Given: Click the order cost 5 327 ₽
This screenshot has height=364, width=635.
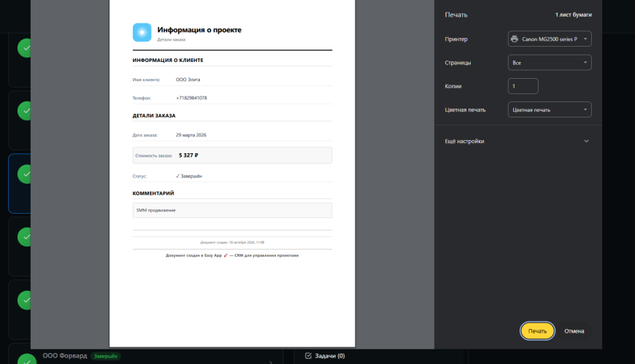Looking at the screenshot, I should (188, 155).
